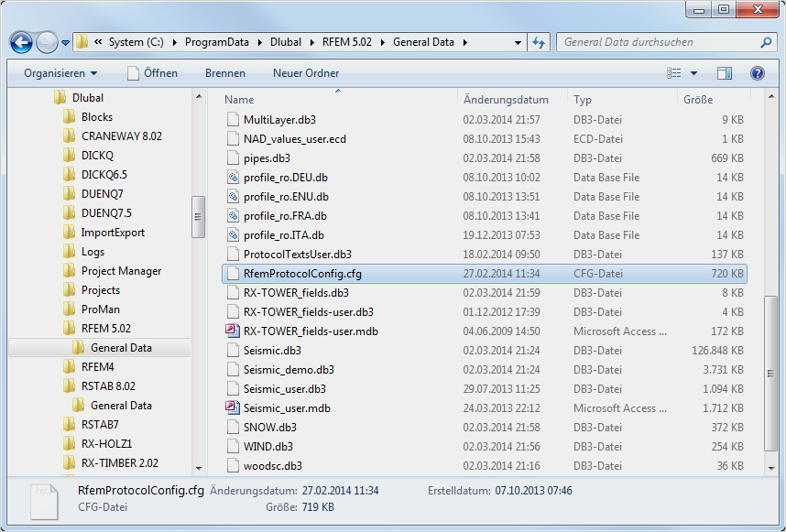The image size is (786, 532).
Task: Click folder tree scrollbar down arrow
Action: pos(199,469)
